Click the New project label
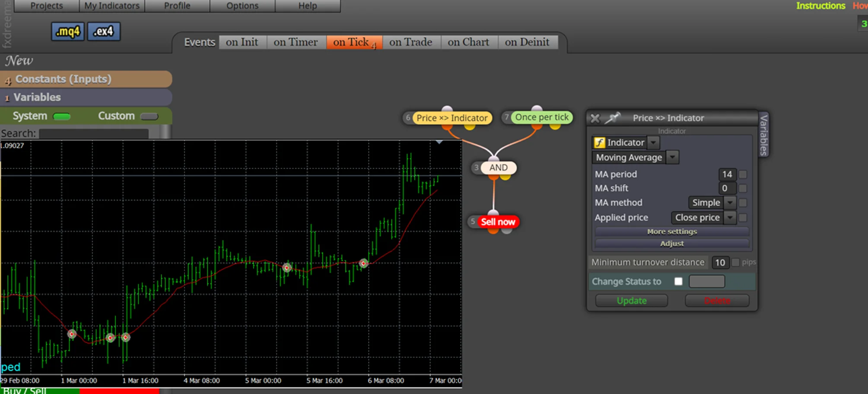This screenshot has height=394, width=868. pos(19,61)
